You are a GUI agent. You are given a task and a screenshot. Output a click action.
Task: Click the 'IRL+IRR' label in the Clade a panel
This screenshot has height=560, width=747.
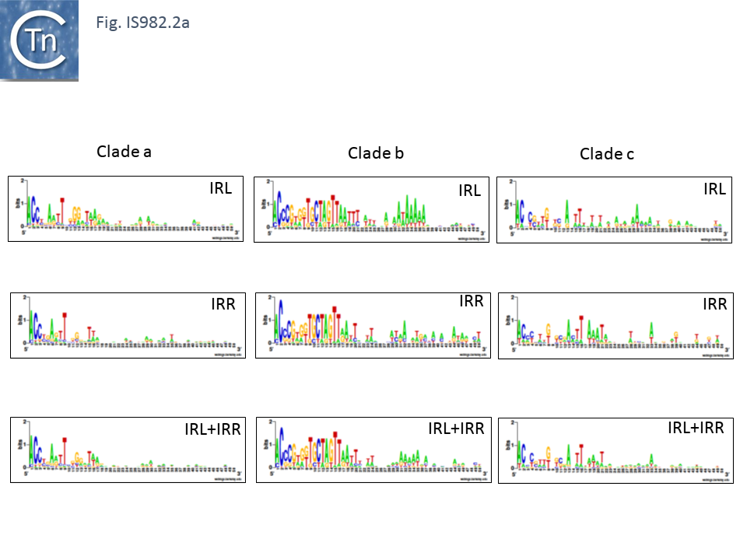[212, 429]
